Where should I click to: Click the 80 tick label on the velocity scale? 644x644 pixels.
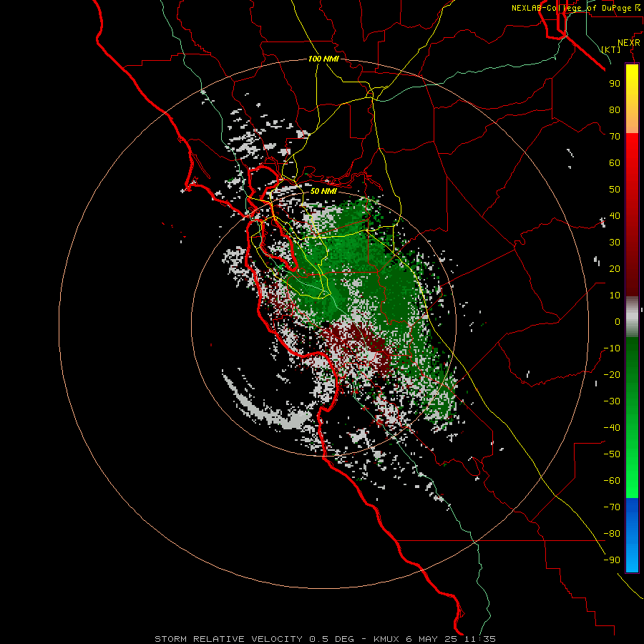(x=615, y=109)
